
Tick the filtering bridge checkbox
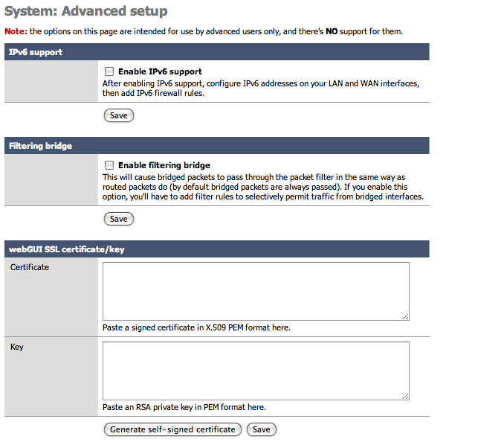coord(109,165)
